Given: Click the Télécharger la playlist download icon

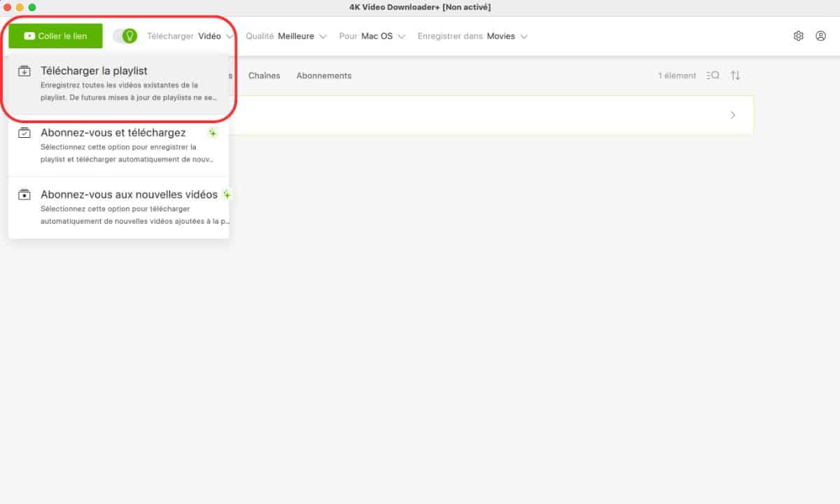Looking at the screenshot, I should [24, 71].
